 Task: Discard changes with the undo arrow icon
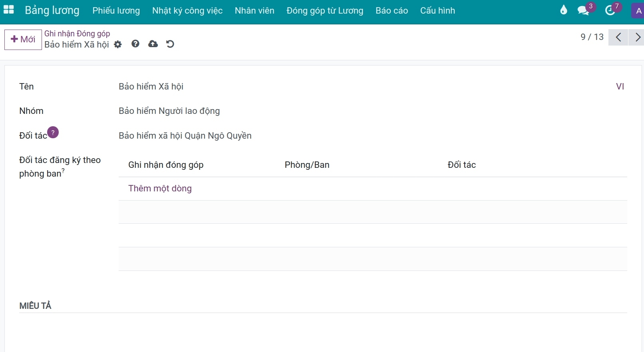(x=170, y=44)
